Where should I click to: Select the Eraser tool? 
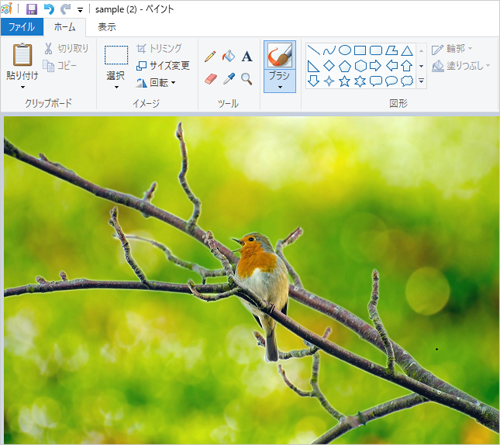210,79
